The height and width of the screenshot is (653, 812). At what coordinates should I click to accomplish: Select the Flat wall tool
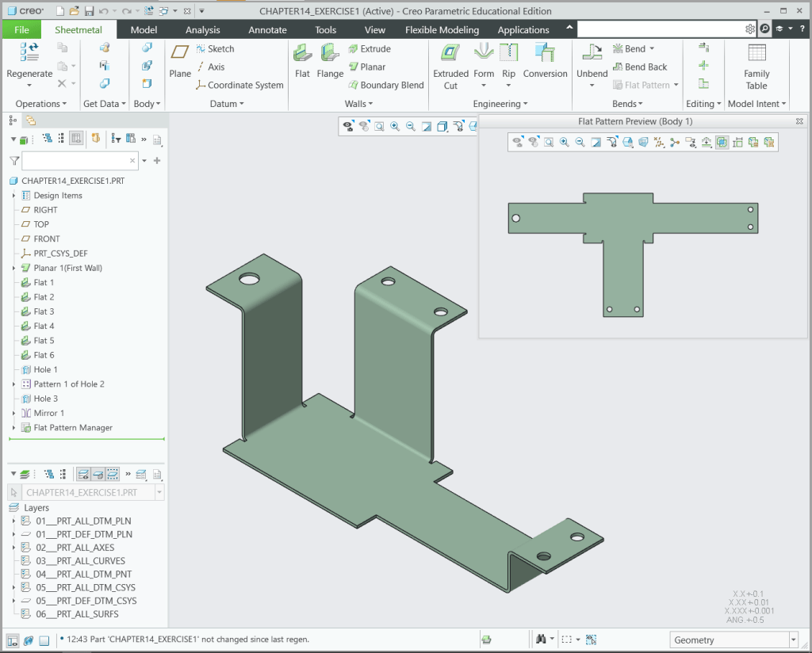coord(302,60)
